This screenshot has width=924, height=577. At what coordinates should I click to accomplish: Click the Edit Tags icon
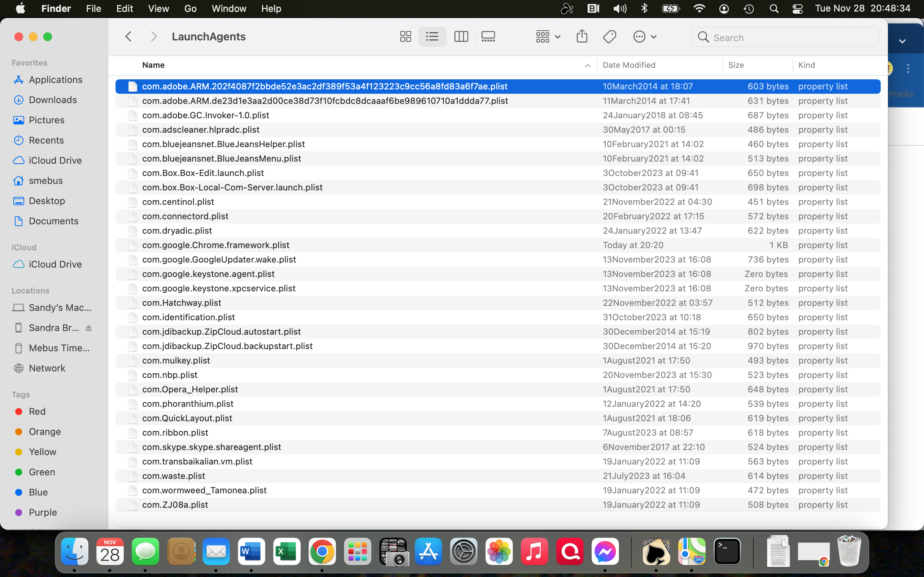click(609, 37)
